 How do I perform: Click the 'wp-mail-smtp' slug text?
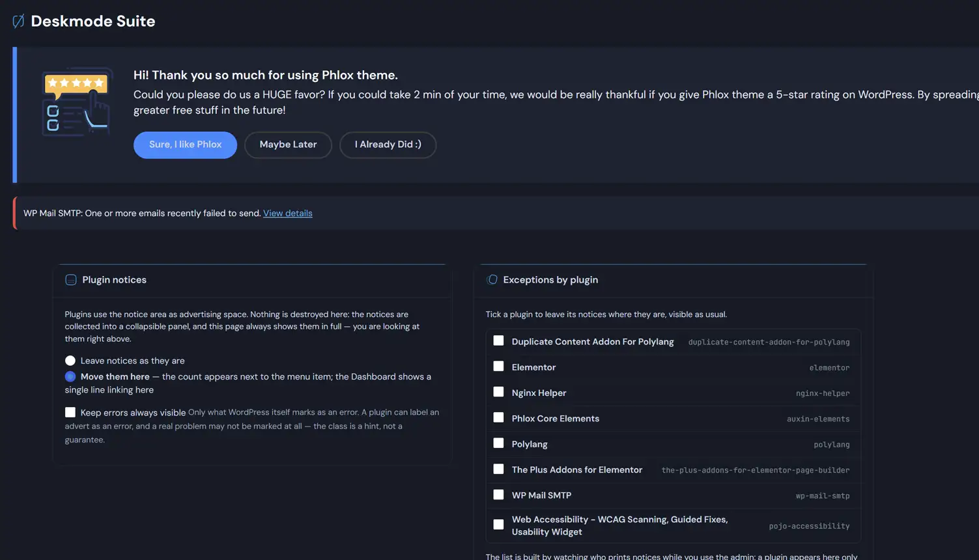tap(823, 496)
